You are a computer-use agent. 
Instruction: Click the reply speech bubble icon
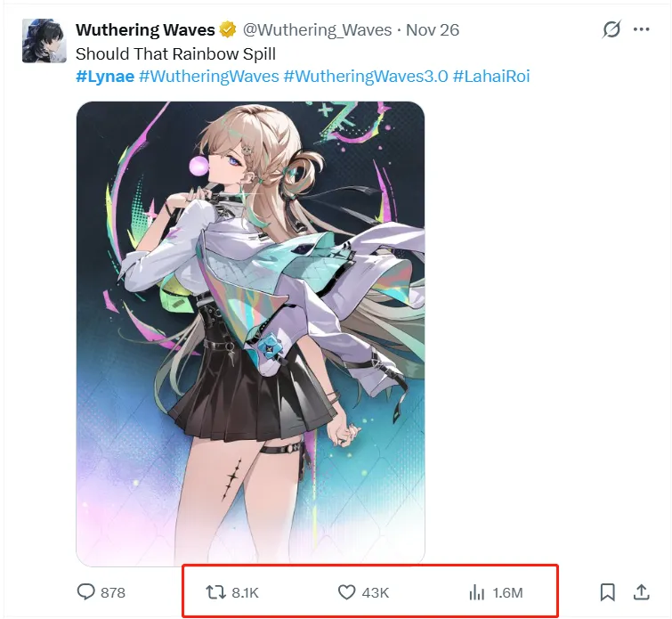point(86,592)
